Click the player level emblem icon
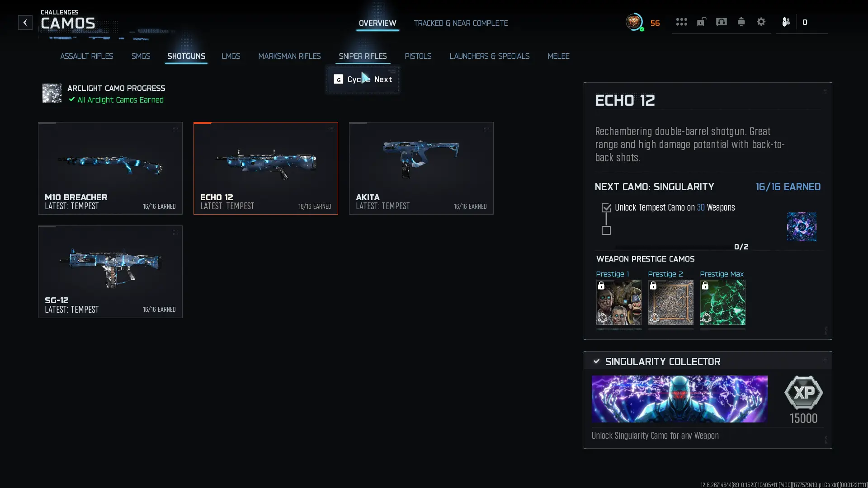 634,22
